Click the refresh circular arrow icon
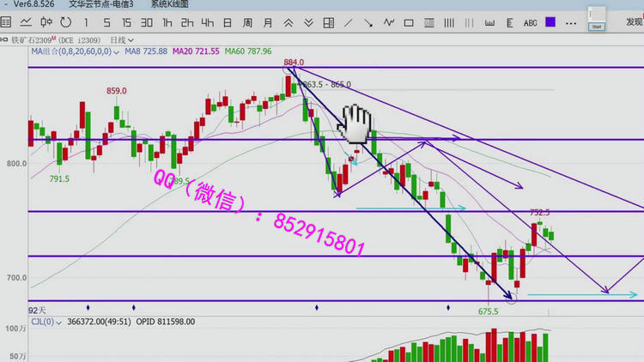This screenshot has width=644, height=362. point(64,22)
